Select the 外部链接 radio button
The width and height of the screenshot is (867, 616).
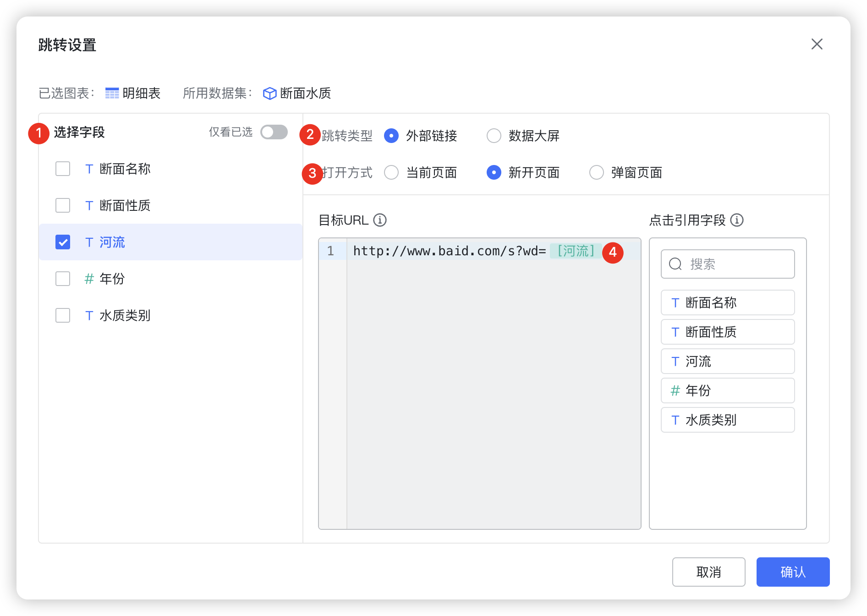[x=391, y=136]
